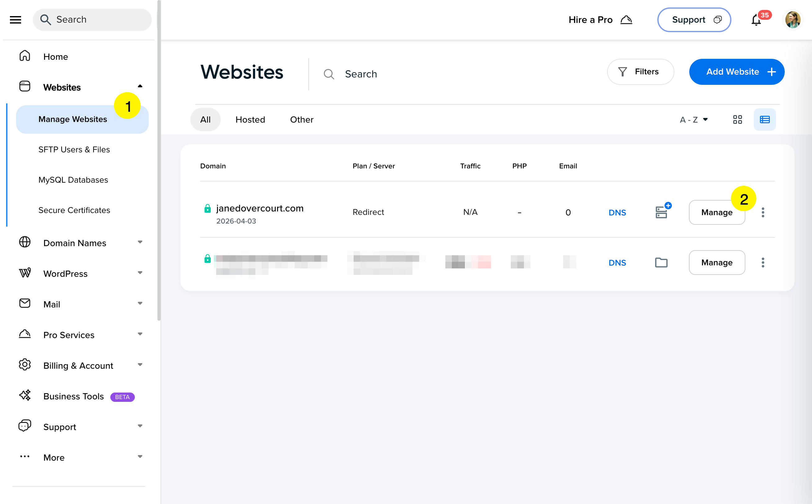This screenshot has width=812, height=504.
Task: Open Business Tools in sidebar
Action: coord(74,396)
